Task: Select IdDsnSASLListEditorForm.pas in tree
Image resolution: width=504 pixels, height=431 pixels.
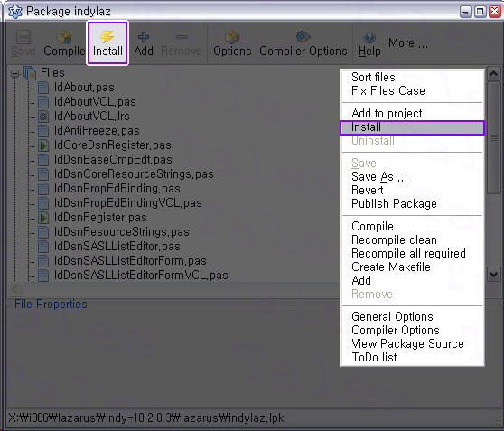Action: point(130,261)
